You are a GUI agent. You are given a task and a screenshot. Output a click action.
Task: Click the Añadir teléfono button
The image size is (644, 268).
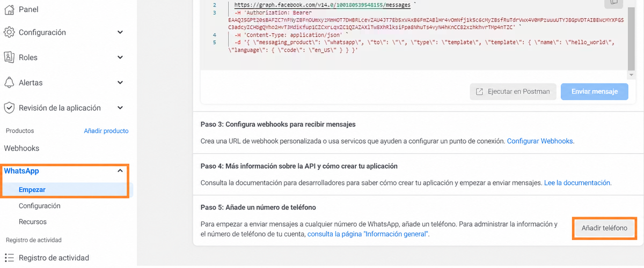(x=605, y=228)
